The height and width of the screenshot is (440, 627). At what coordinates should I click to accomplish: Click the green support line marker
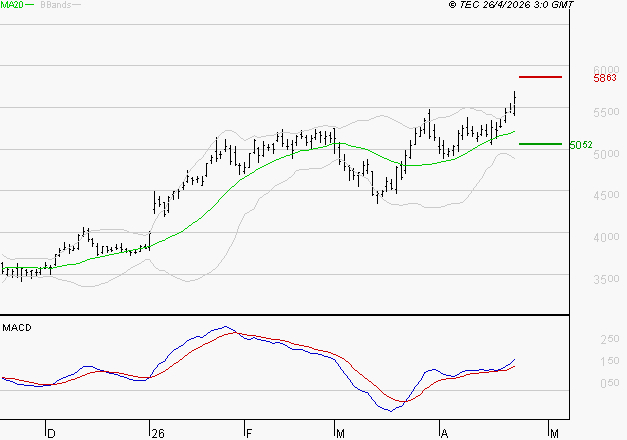click(x=540, y=144)
